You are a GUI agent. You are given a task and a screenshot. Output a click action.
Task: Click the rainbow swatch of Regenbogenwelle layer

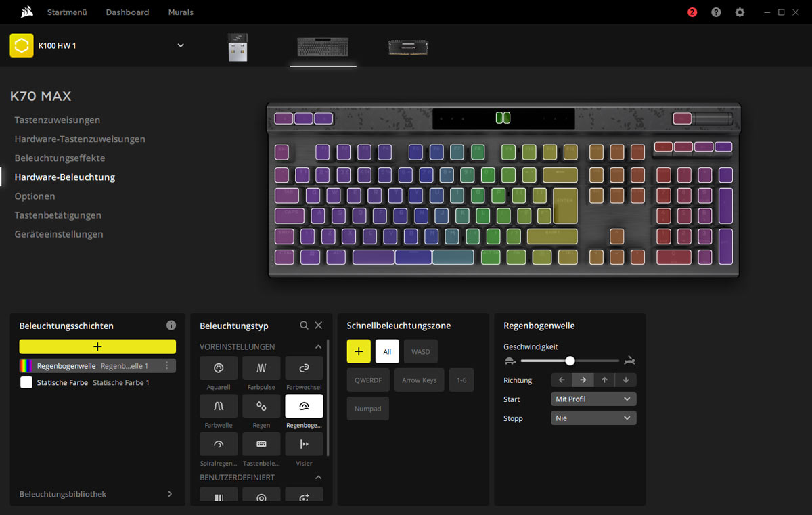tap(26, 365)
